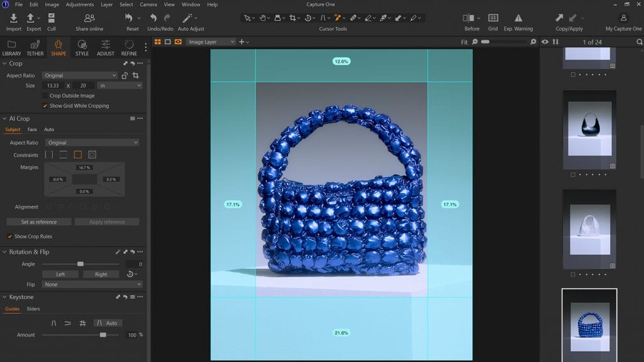The width and height of the screenshot is (644, 362).
Task: Switch to multi-view grid viewer icon
Action: [158, 42]
